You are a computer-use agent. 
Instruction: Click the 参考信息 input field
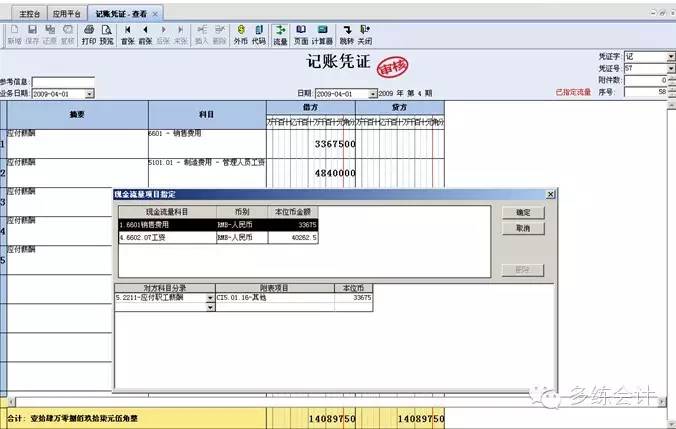tap(63, 82)
